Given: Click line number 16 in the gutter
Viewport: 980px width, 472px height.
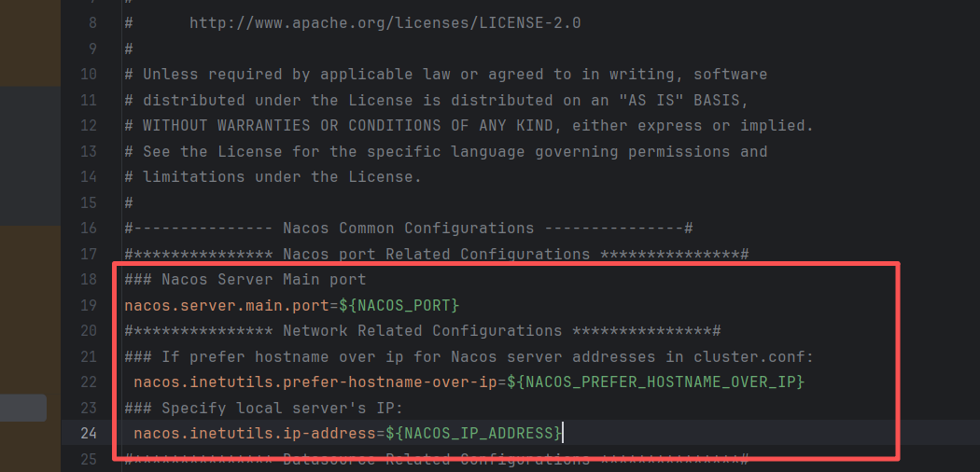Looking at the screenshot, I should tap(89, 228).
